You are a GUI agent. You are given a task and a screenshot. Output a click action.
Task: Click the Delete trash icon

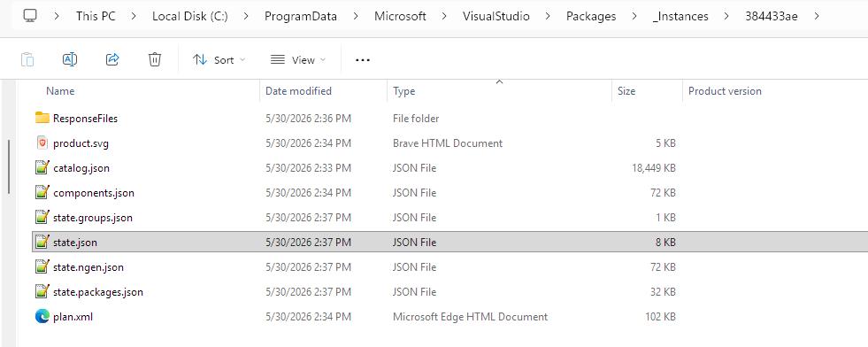pos(155,59)
